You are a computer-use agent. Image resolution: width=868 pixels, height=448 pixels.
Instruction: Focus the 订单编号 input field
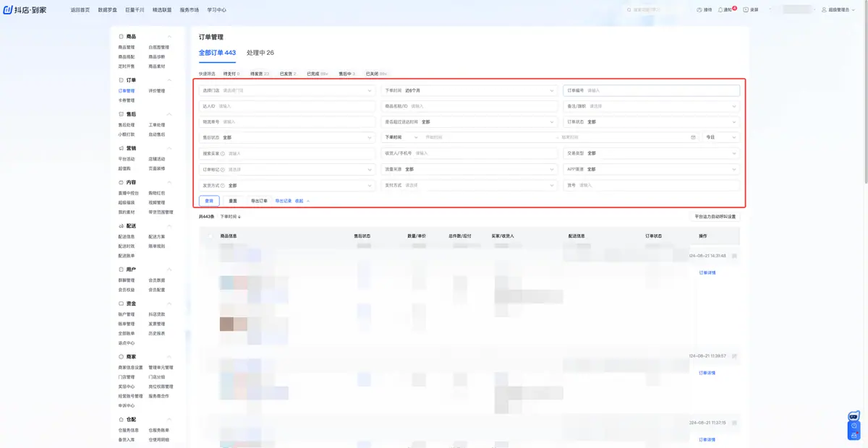point(652,90)
